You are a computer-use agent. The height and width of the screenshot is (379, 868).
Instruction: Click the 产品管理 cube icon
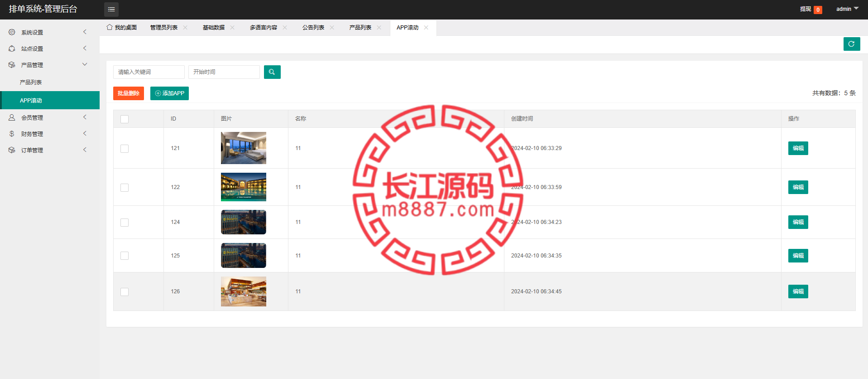[12, 65]
